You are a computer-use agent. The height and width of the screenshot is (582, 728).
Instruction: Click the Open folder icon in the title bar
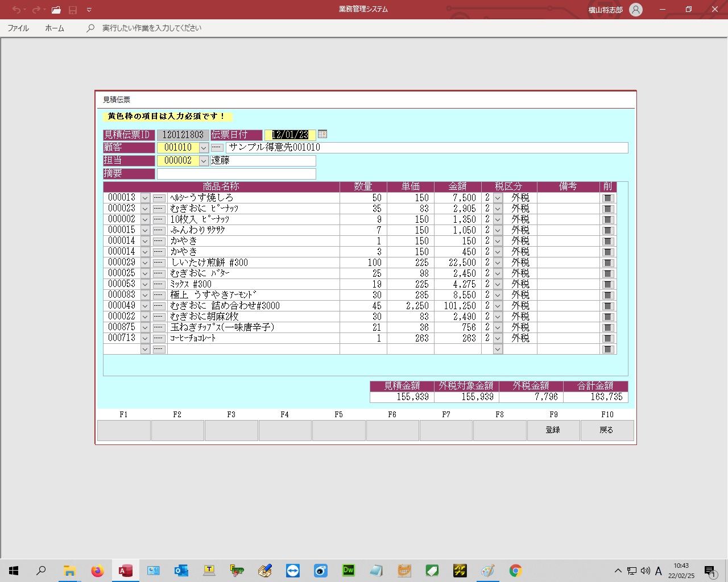[56, 10]
